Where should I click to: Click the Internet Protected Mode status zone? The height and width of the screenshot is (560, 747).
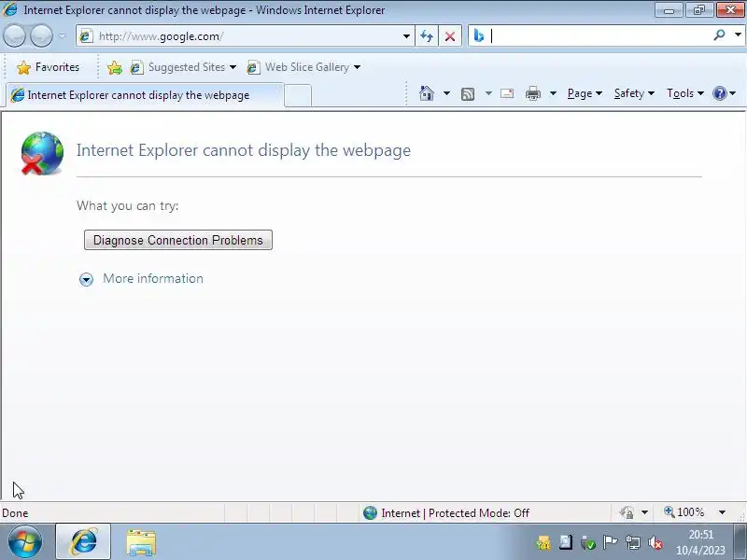(x=446, y=512)
